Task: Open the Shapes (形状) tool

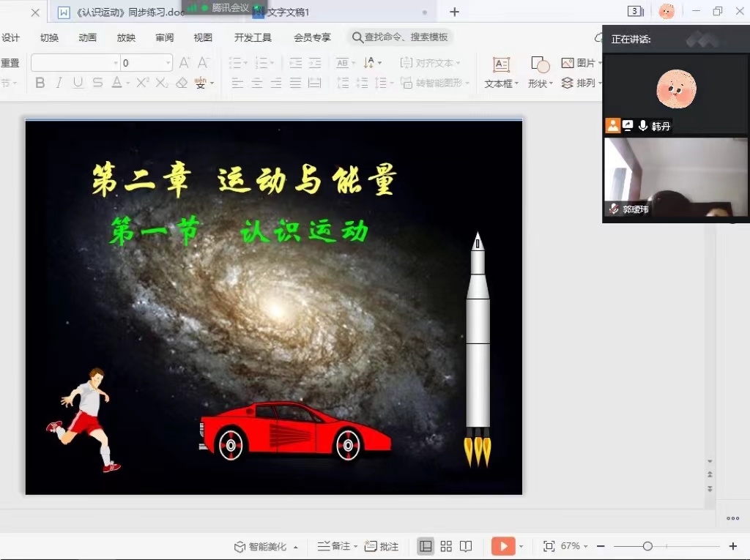Action: pos(541,72)
